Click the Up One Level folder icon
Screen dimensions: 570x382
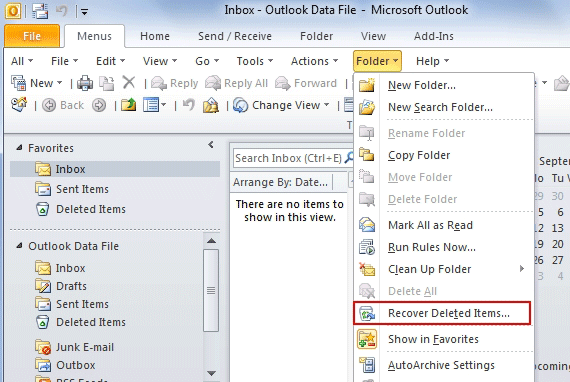(129, 105)
